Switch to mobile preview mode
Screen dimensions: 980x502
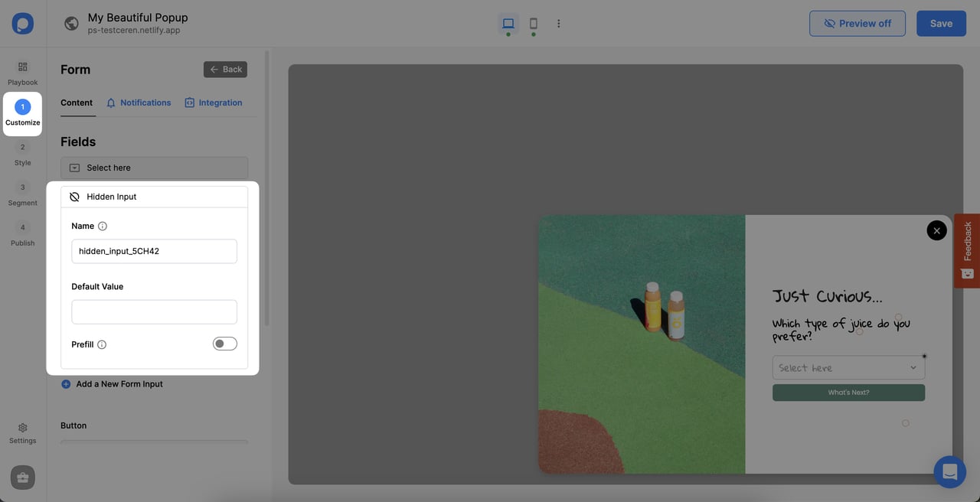point(533,24)
